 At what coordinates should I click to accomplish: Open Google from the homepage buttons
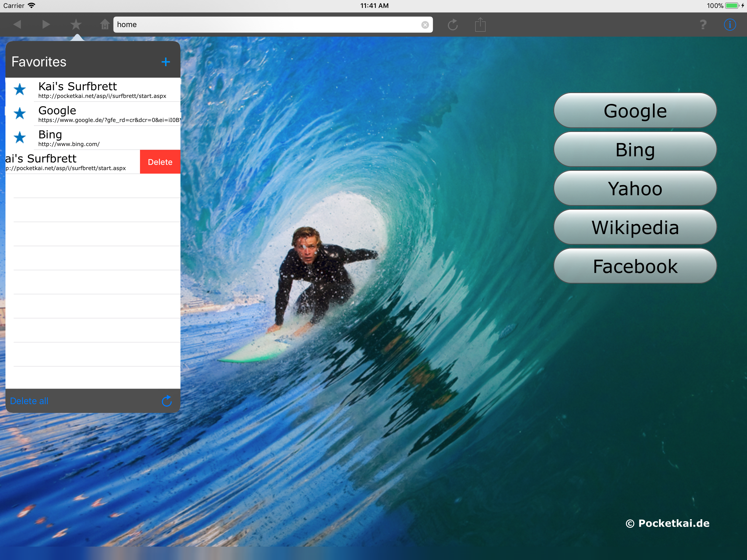635,110
